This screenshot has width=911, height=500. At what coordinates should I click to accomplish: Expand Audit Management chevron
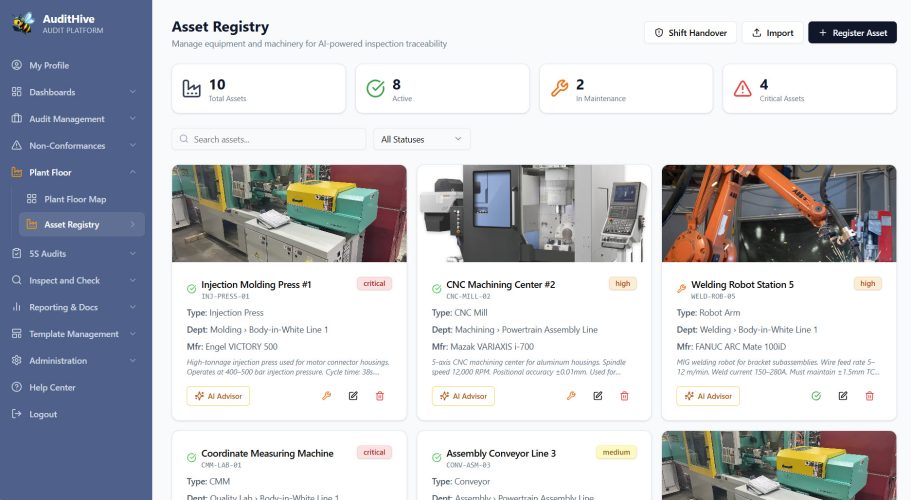click(132, 118)
